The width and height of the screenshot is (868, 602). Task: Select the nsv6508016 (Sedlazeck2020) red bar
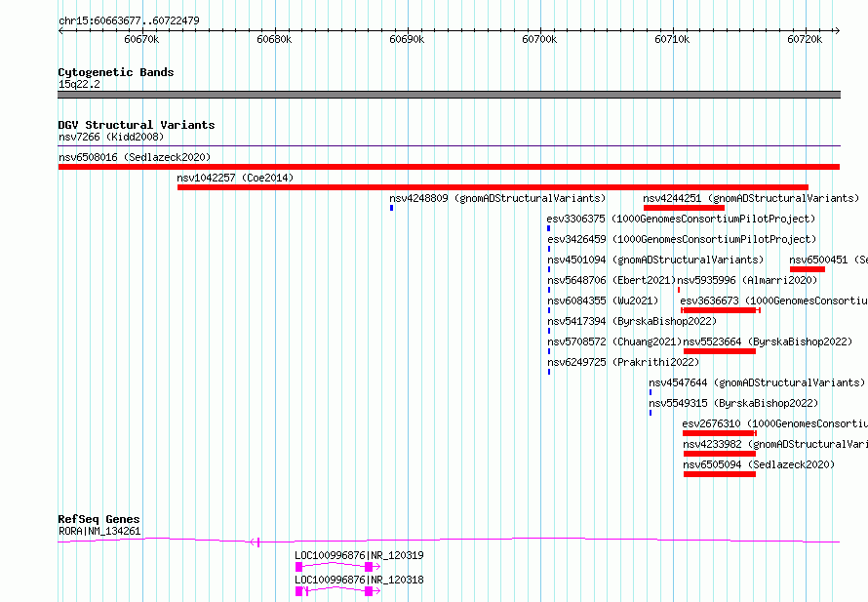pyautogui.click(x=449, y=167)
